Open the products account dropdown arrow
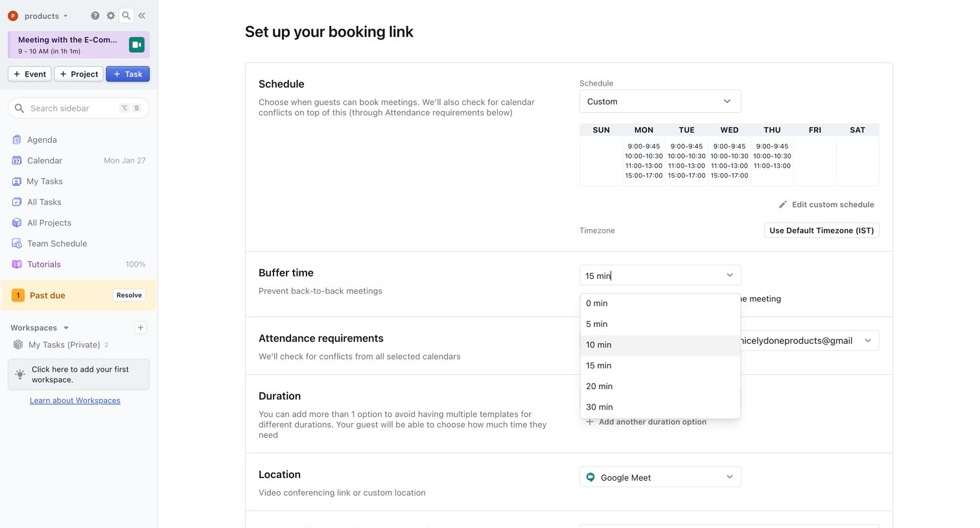Viewport: 980px width, 528px height. (65, 16)
